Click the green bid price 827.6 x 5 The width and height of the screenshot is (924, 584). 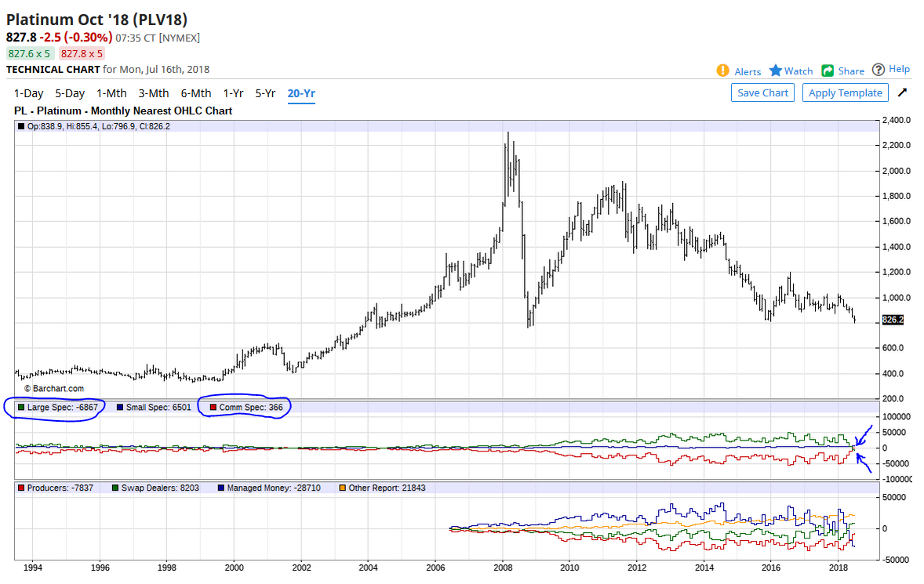point(29,53)
